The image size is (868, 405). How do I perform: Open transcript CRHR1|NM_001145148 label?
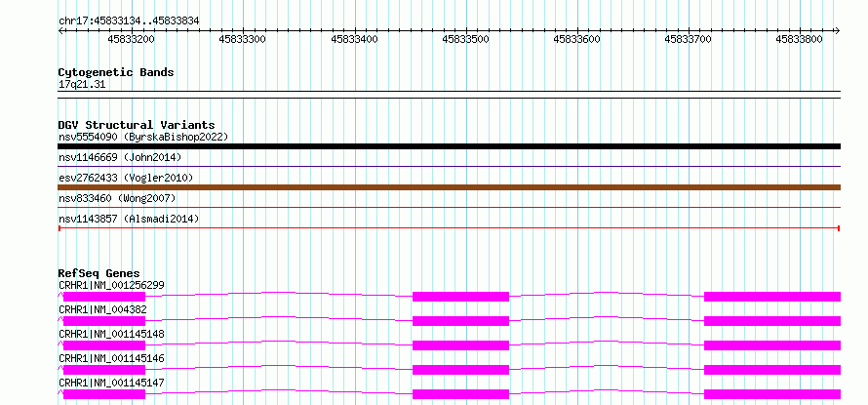click(111, 334)
